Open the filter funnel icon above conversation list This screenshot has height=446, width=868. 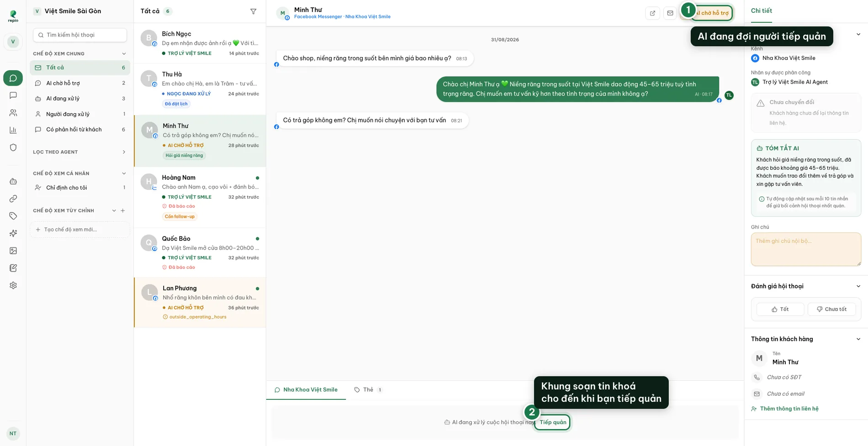(253, 11)
